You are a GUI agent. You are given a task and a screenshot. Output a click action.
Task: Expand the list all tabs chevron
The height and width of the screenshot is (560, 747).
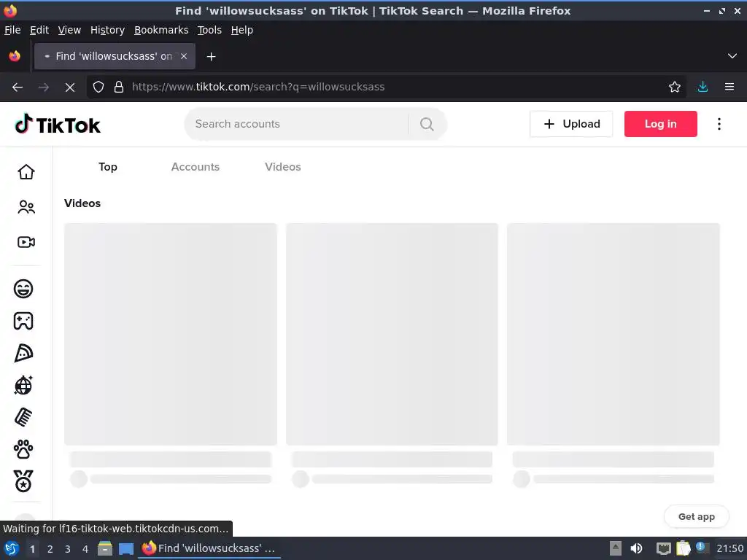tap(732, 56)
